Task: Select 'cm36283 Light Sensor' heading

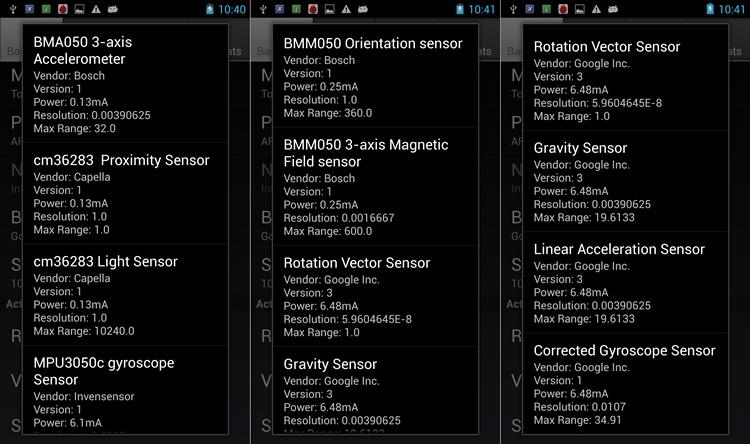Action: pyautogui.click(x=105, y=262)
